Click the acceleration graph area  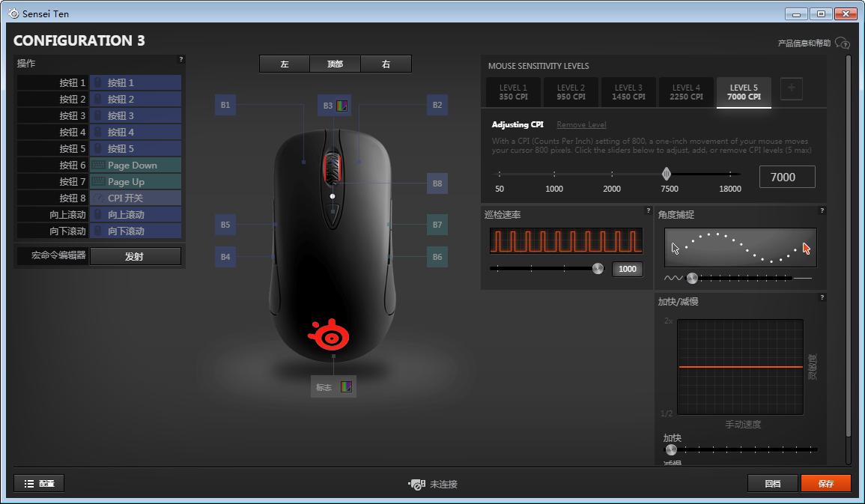pos(740,367)
